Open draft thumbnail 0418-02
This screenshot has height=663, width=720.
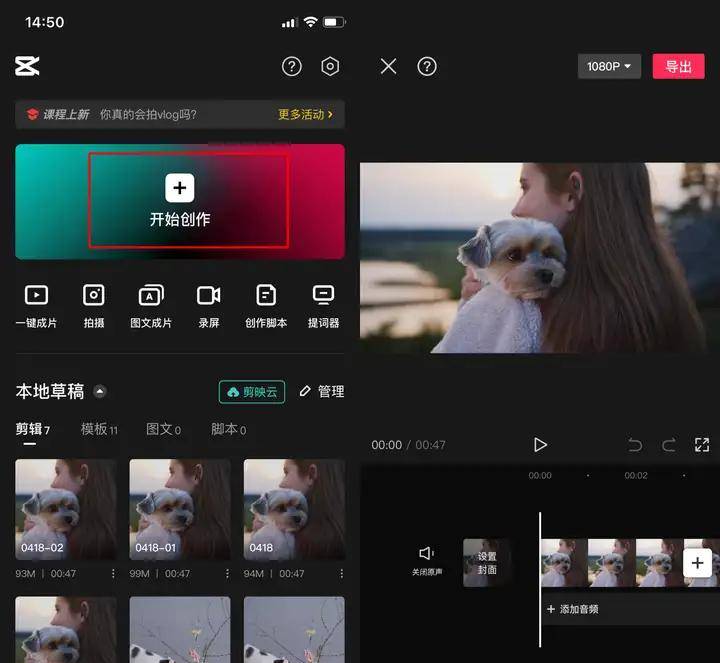pyautogui.click(x=66, y=509)
